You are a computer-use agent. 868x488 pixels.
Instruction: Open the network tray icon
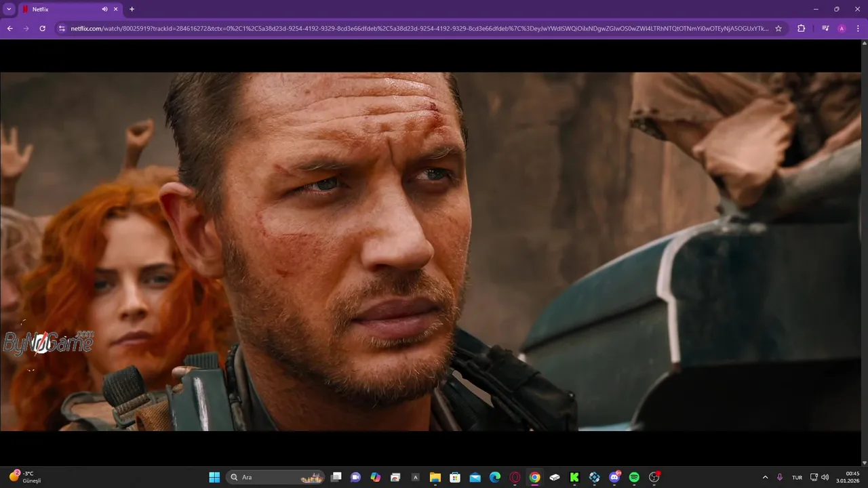[x=814, y=477]
